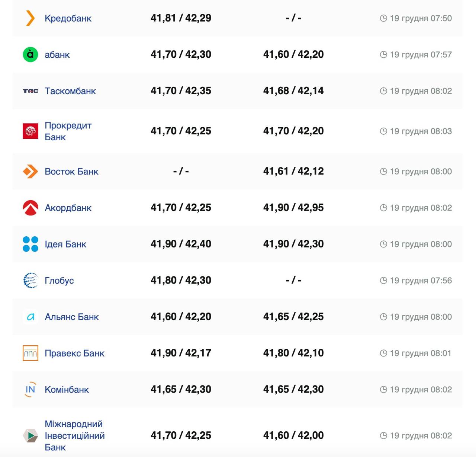Go to the Акордбанк page link

pos(68,208)
